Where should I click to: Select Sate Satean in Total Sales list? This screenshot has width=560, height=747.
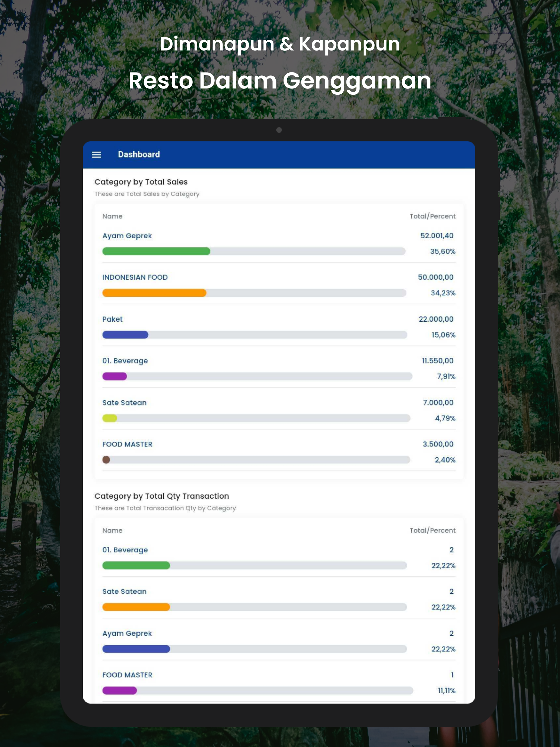tap(125, 403)
